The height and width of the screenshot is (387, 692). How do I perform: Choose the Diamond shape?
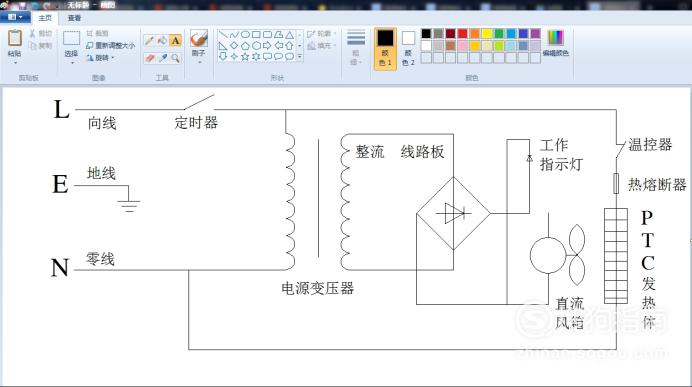point(234,45)
